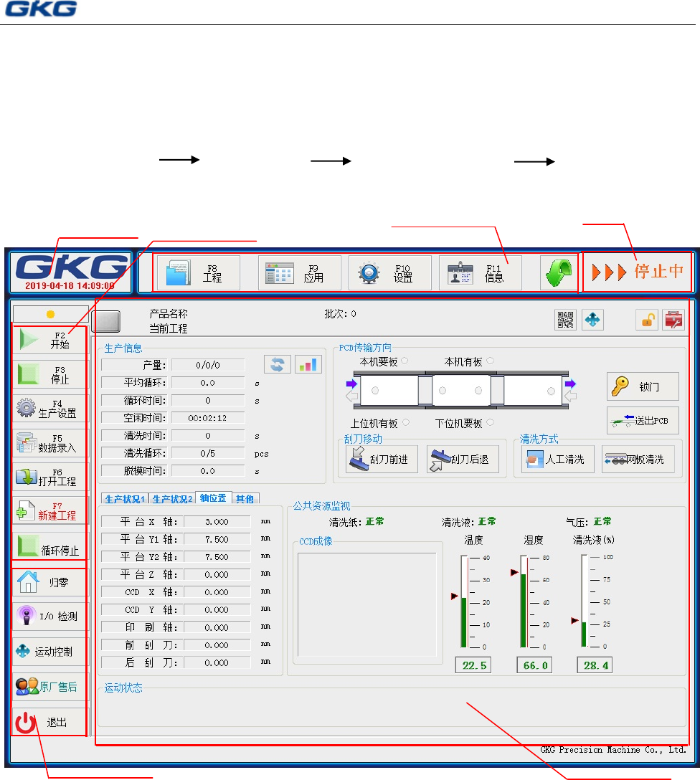Click the 归零 home button
This screenshot has height=780, width=700.
coord(49,583)
